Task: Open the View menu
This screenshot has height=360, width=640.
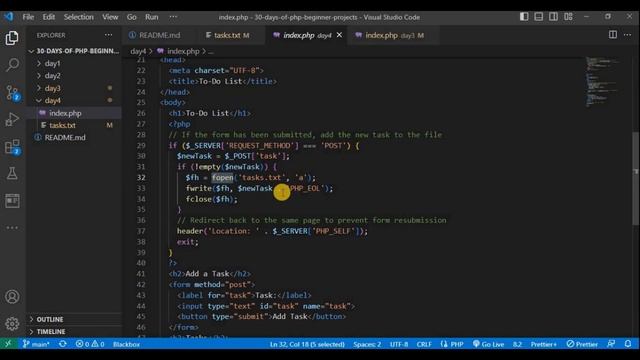Action: pos(110,17)
